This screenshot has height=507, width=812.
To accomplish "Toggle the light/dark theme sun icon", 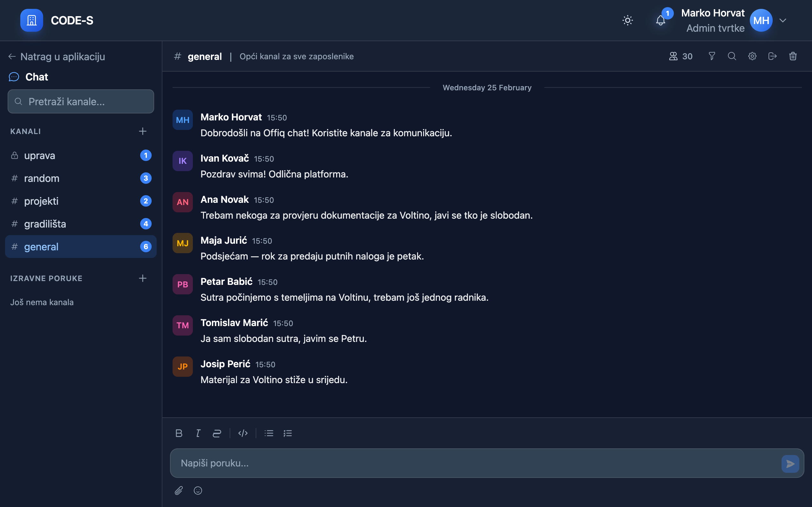I will [x=627, y=21].
